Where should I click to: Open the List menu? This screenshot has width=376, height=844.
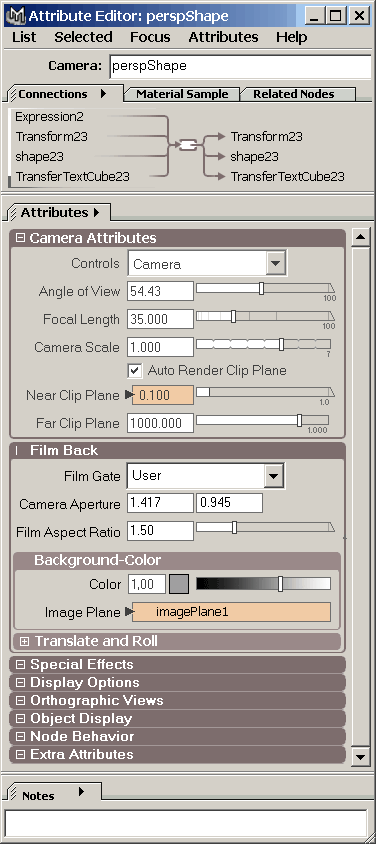(x=24, y=37)
